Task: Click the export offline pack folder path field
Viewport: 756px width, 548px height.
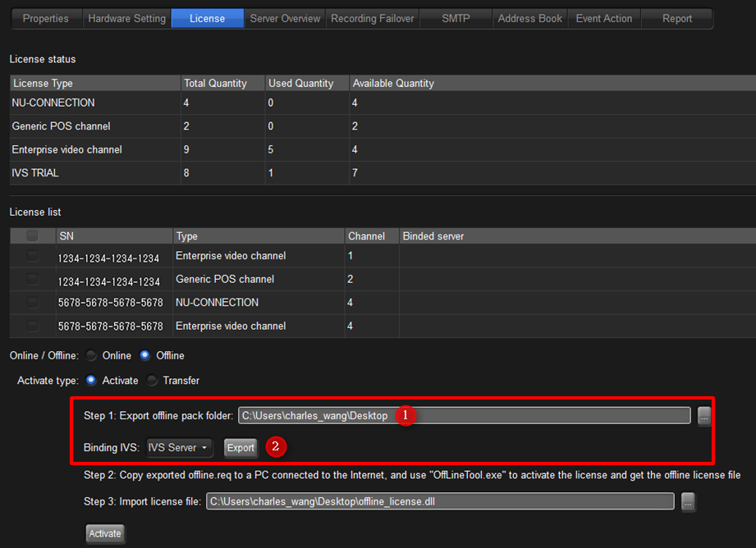Action: [x=464, y=416]
